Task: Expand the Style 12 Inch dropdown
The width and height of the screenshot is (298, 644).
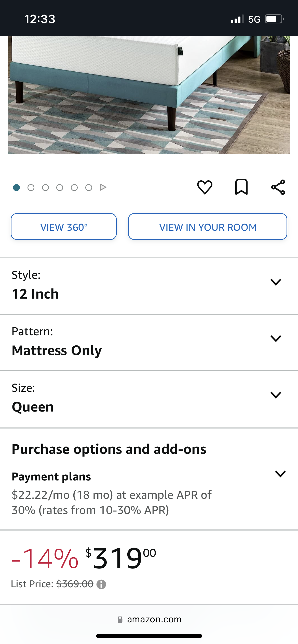Action: [276, 282]
